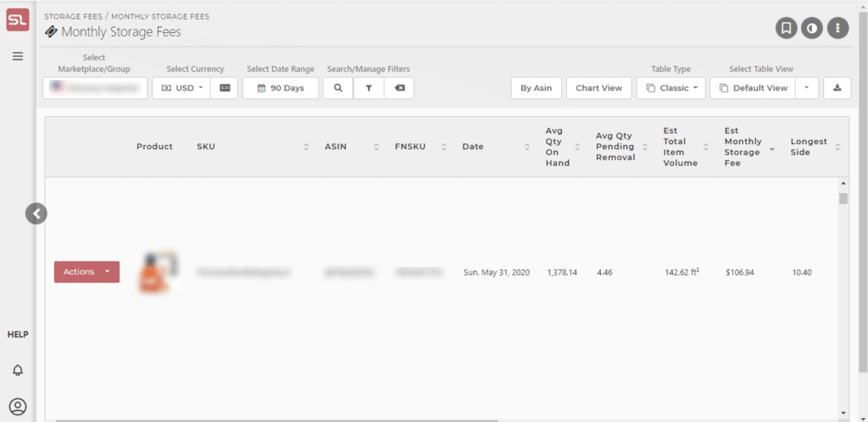Viewport: 868px width, 422px height.
Task: Open the hamburger sidebar menu
Action: click(18, 57)
